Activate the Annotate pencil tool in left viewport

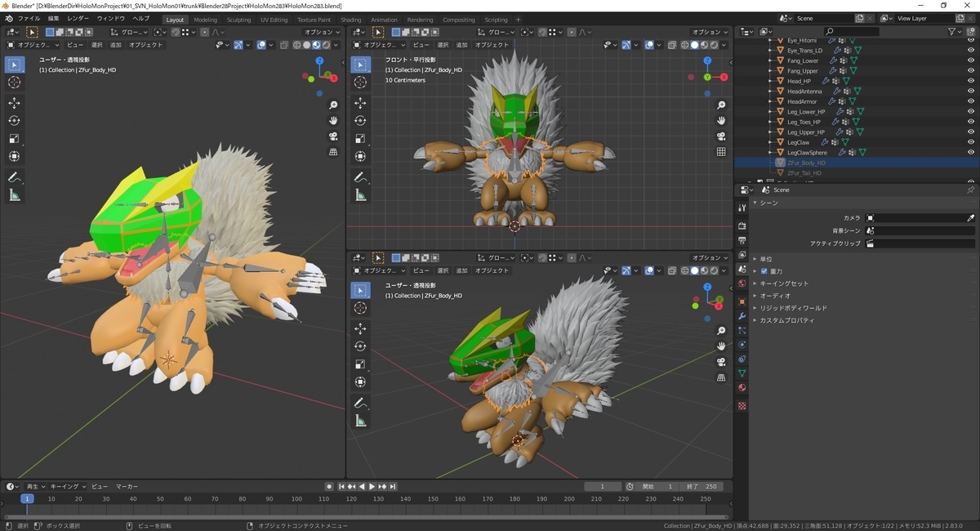pyautogui.click(x=15, y=177)
